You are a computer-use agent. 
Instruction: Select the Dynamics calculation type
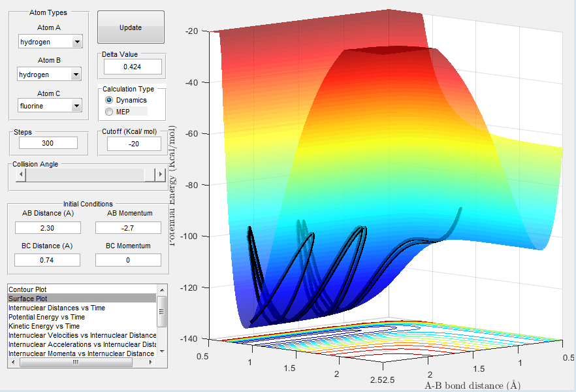click(x=109, y=100)
